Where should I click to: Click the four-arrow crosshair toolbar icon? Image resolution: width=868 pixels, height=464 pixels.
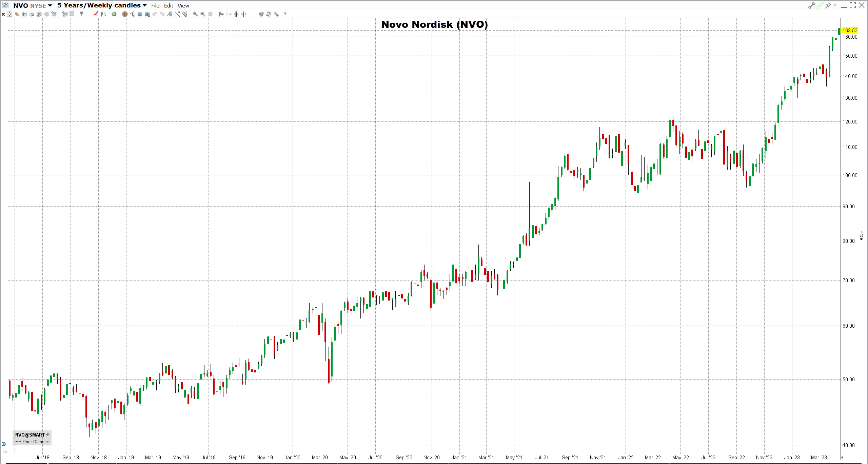(x=9, y=14)
